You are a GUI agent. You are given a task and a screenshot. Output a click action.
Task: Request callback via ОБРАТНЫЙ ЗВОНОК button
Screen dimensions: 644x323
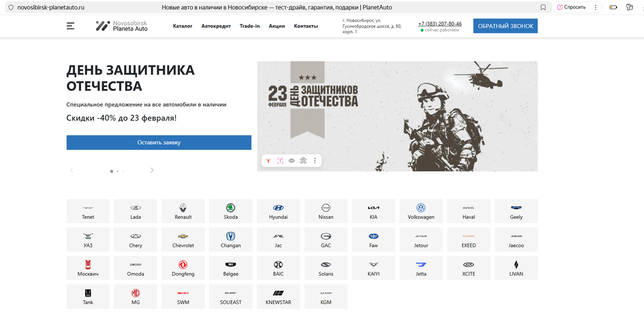click(x=505, y=26)
